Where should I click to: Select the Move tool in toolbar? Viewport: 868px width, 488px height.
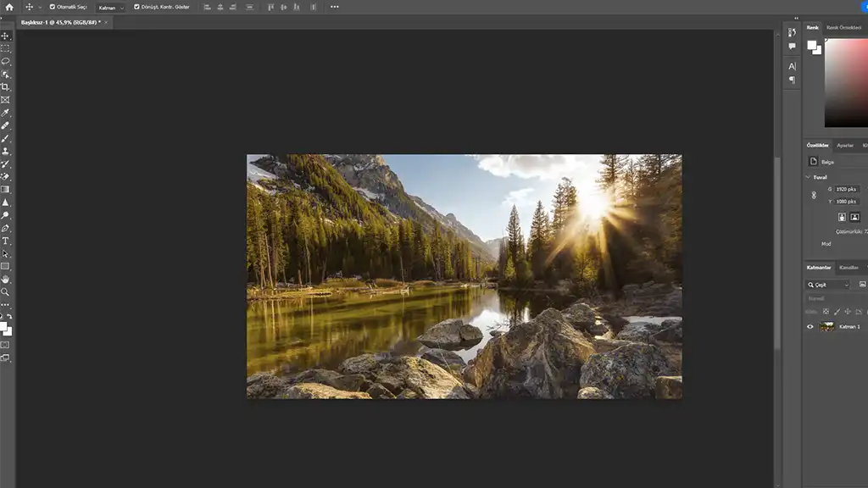pos(5,36)
